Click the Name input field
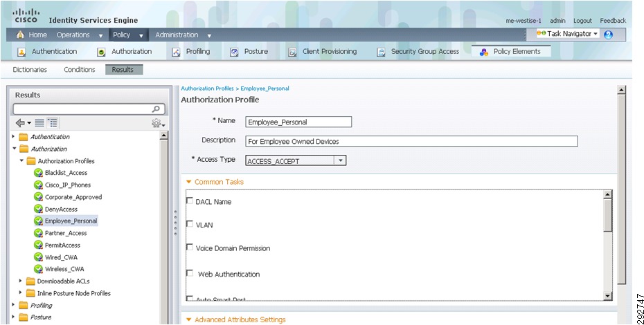This screenshot has height=325, width=644. pyautogui.click(x=298, y=122)
